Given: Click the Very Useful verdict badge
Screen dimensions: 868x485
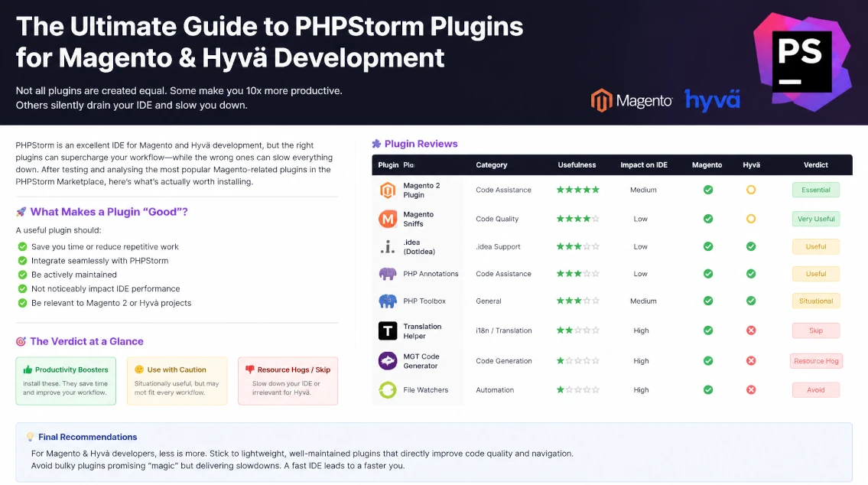Looking at the screenshot, I should pyautogui.click(x=816, y=219).
